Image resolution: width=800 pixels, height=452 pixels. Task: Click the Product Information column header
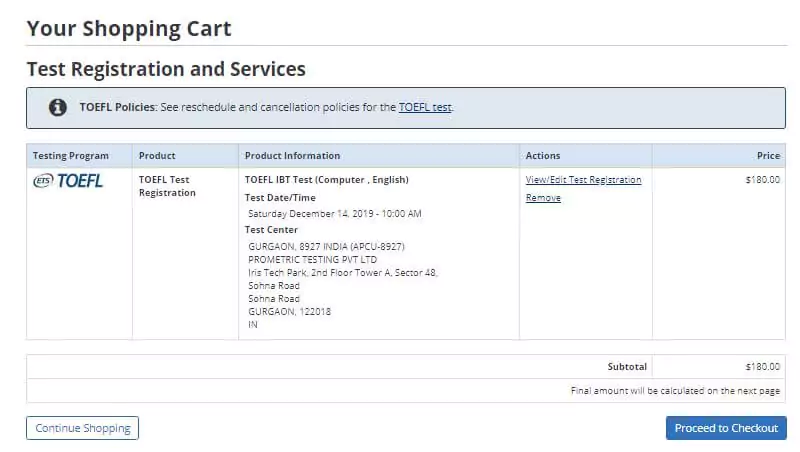coord(292,156)
